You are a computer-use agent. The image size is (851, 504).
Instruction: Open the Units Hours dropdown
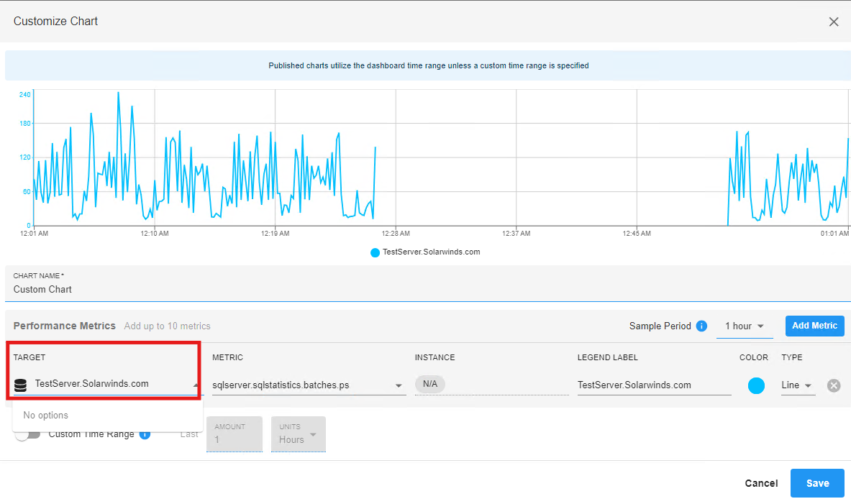tap(298, 434)
